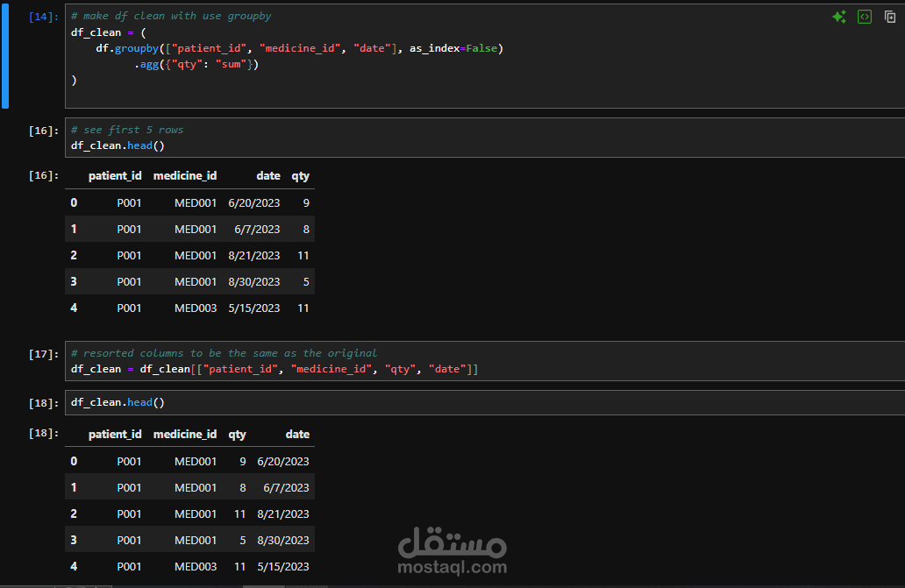Image resolution: width=905 pixels, height=588 pixels.
Task: Click the comment '# make df clean with use groupby'
Action: pos(171,16)
